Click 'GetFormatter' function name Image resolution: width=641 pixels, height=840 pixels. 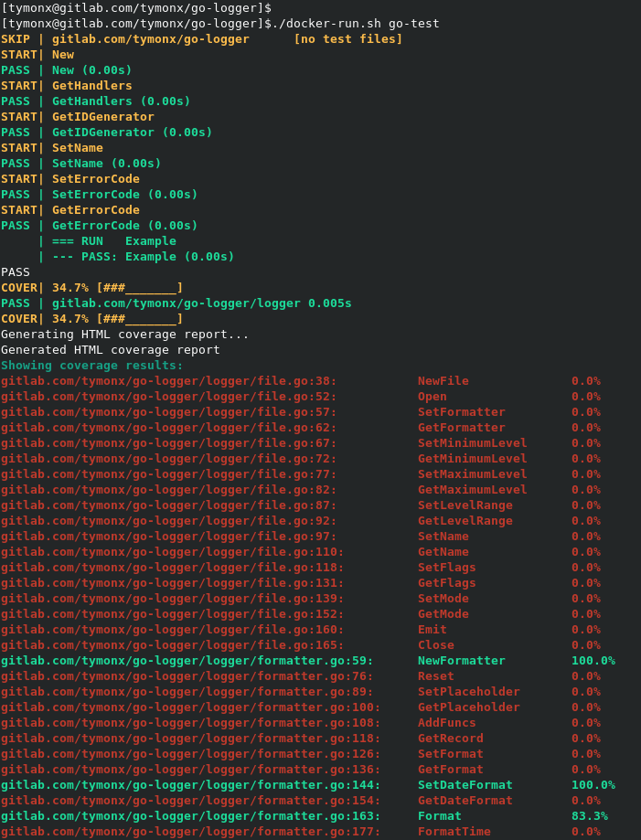coord(462,428)
